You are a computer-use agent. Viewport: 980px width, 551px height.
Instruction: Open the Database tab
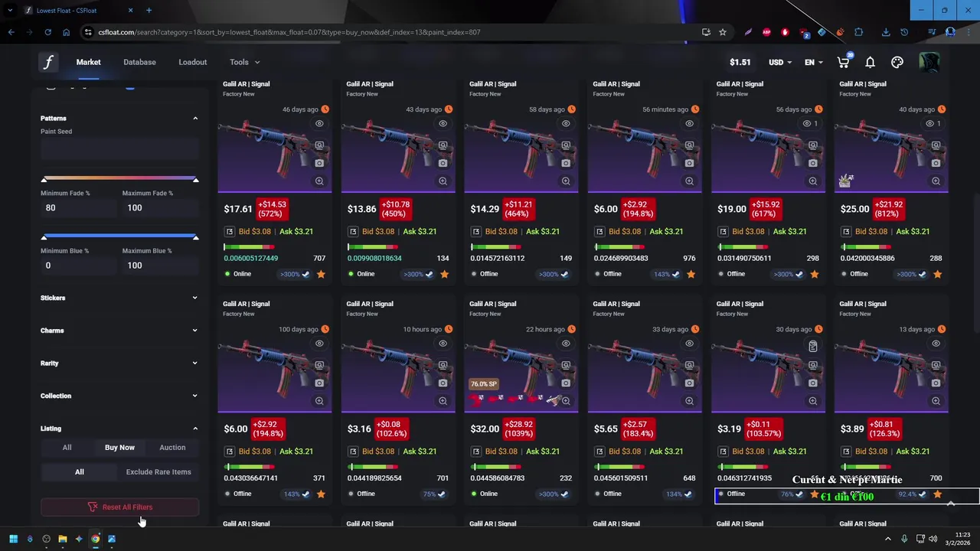[x=139, y=62]
